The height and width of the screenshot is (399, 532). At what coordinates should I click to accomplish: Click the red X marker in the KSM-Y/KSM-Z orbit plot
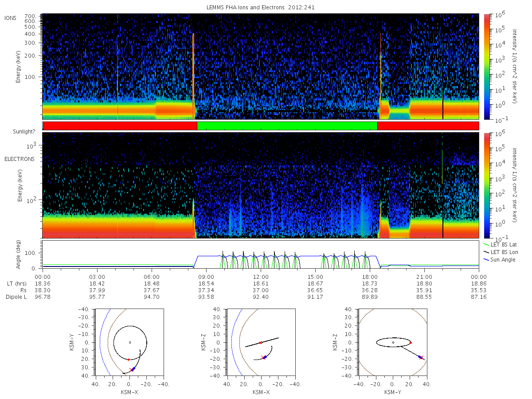tap(421, 357)
